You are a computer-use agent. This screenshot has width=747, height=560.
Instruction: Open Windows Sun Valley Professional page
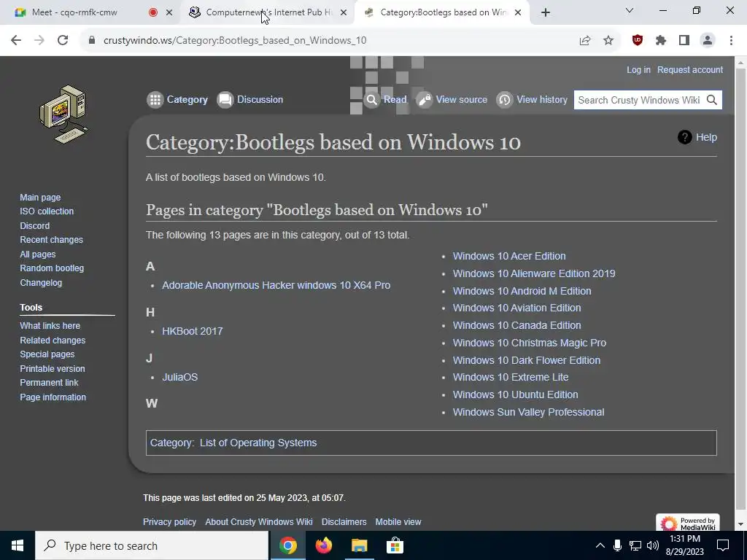coord(528,412)
